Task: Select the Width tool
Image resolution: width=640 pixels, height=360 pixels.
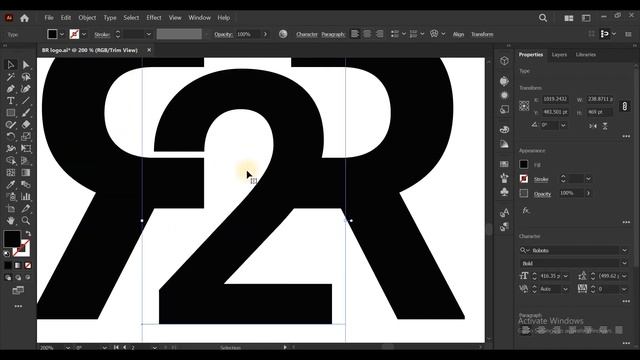Action: (11, 149)
